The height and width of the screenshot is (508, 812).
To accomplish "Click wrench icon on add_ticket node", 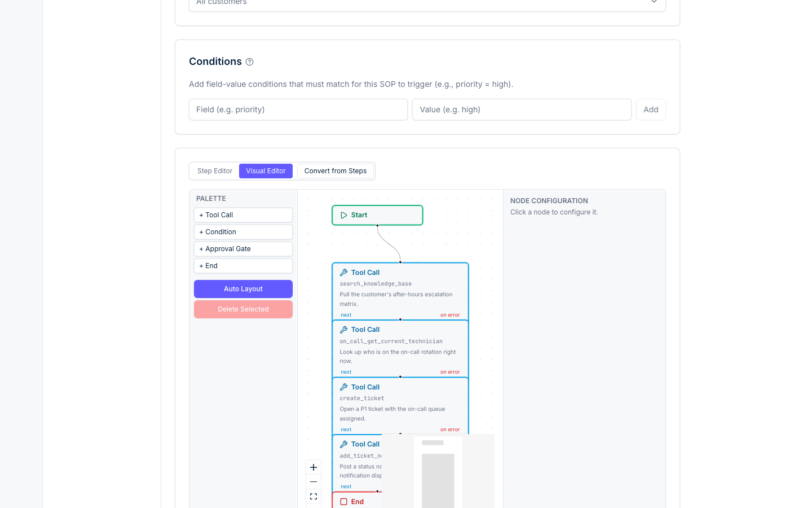I will [343, 444].
